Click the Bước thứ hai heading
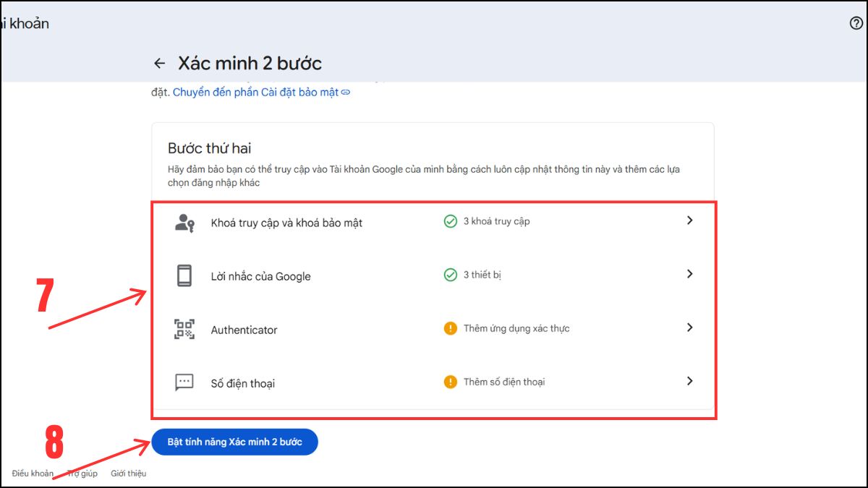The width and height of the screenshot is (868, 488). pos(209,148)
